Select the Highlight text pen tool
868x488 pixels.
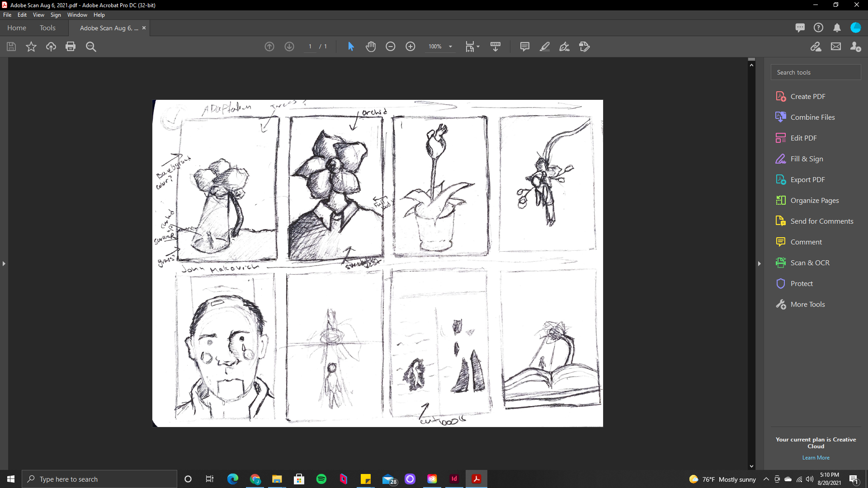544,47
